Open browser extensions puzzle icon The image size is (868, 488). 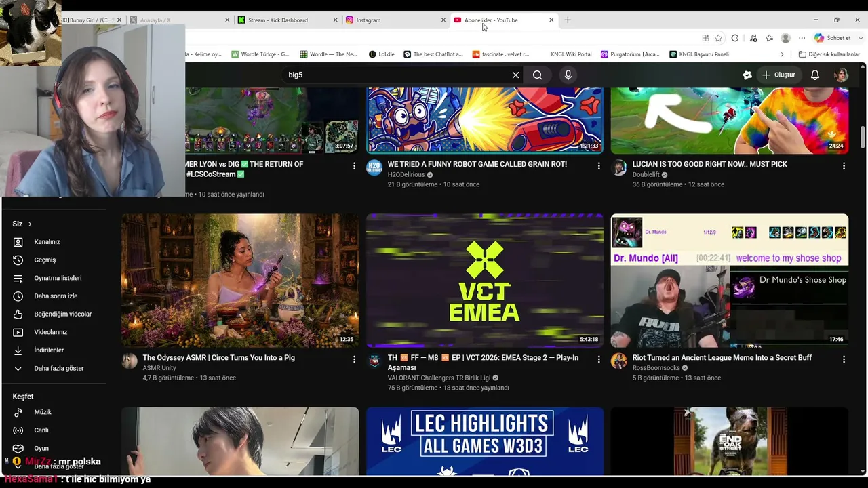(734, 38)
